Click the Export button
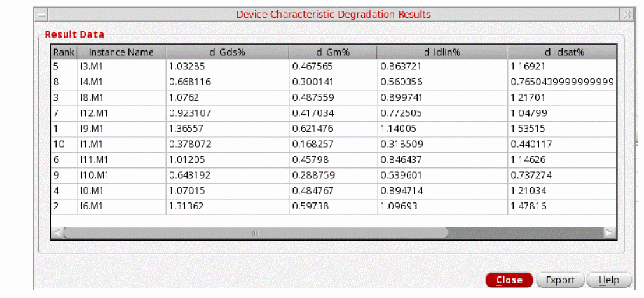This screenshot has height=298, width=644. 560,280
